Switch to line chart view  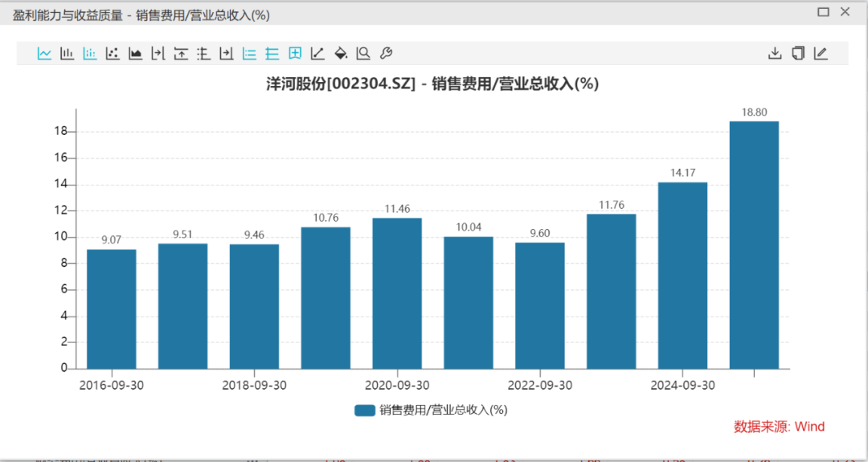pos(44,54)
